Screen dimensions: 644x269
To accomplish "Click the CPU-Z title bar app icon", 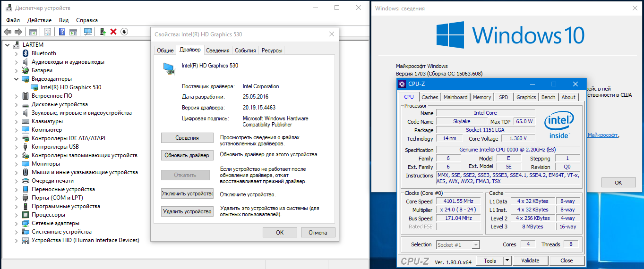I will click(x=402, y=84).
